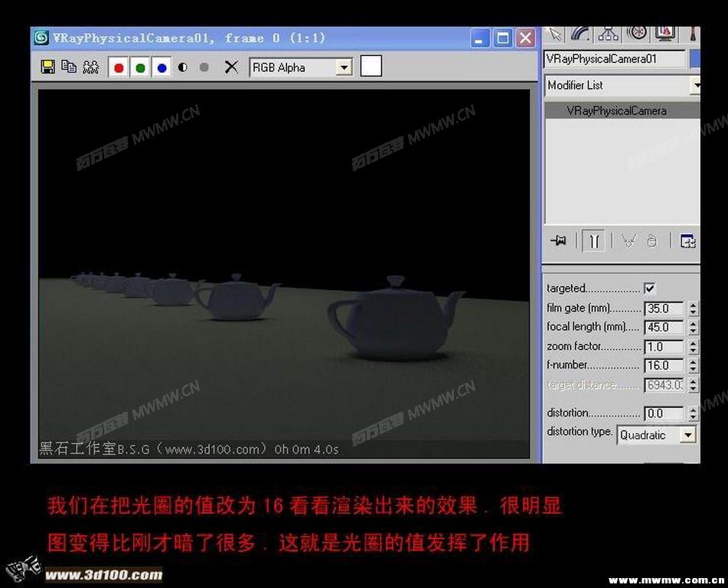Screen dimensions: 728x588
Task: Click the focal length value field 45.0
Action: [x=664, y=327]
